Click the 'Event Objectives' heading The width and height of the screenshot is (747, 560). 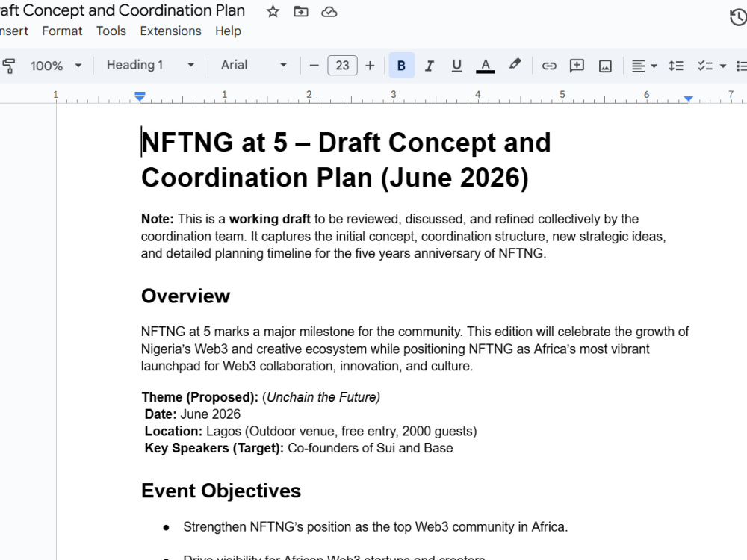221,491
